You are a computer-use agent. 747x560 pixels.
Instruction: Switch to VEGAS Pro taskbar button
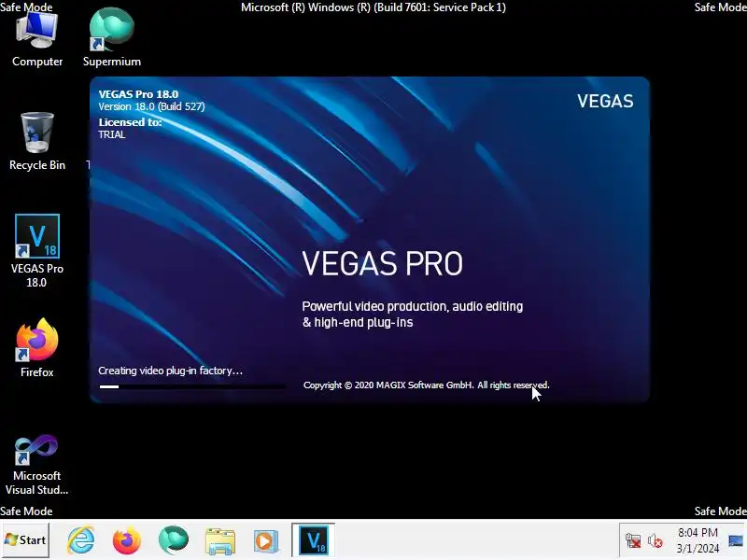point(314,540)
